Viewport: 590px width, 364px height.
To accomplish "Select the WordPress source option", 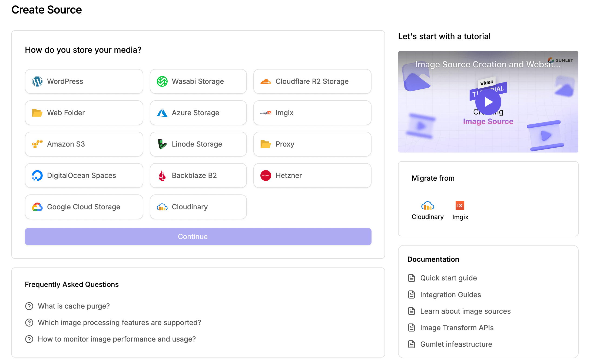I will pos(84,81).
